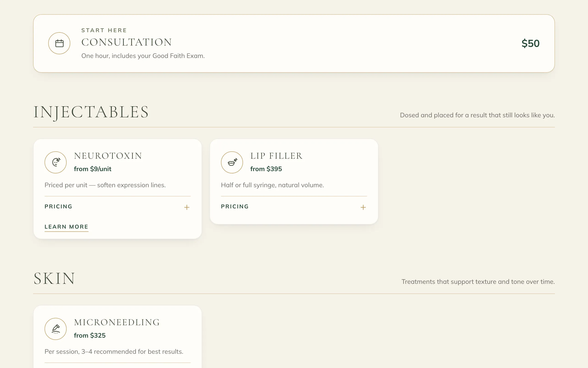The height and width of the screenshot is (368, 588).
Task: Click 'Treatments that support texture and tone' tagline
Action: (x=478, y=282)
